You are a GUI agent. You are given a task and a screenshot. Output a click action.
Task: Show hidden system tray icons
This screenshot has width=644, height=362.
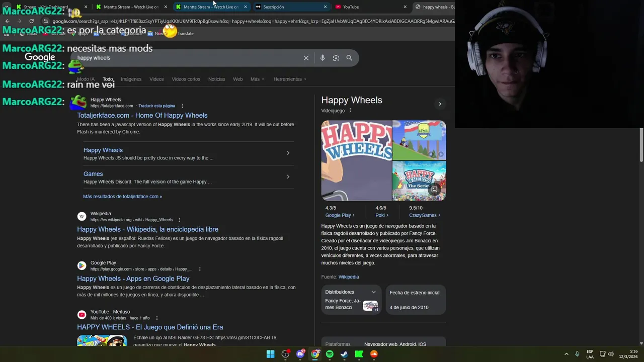pos(566,354)
